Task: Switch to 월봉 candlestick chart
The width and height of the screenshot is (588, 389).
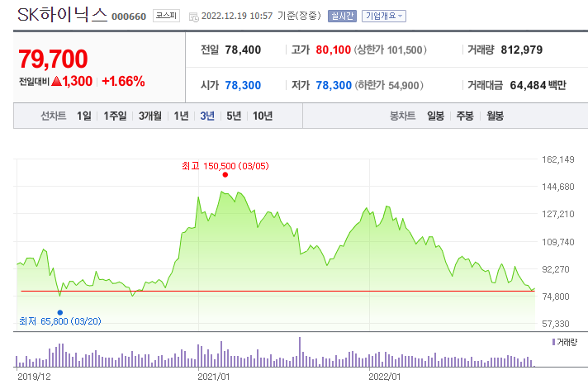Action: click(x=495, y=116)
